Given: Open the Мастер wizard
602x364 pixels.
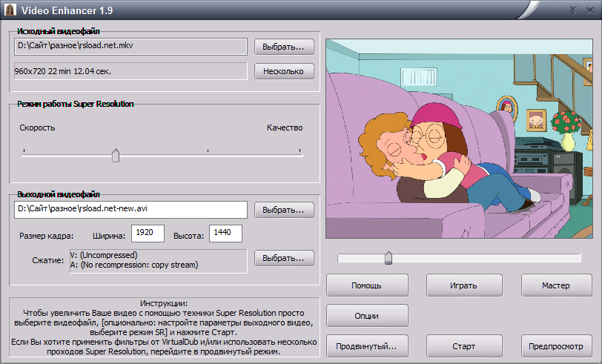Looking at the screenshot, I should (556, 285).
